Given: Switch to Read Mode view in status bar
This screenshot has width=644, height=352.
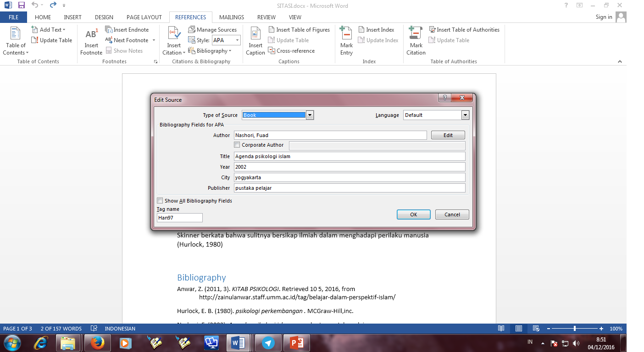Looking at the screenshot, I should 501,329.
